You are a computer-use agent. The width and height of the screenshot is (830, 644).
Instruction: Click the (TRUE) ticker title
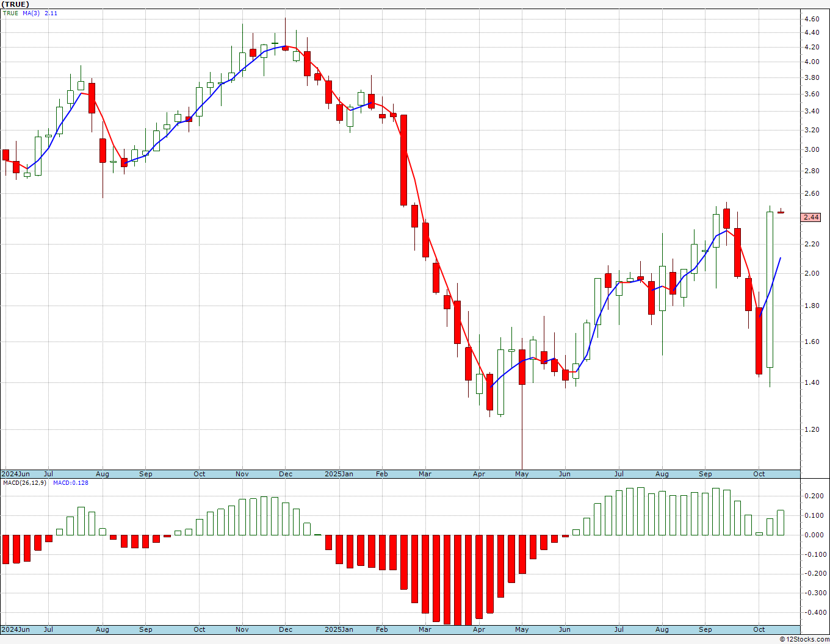(x=15, y=4)
